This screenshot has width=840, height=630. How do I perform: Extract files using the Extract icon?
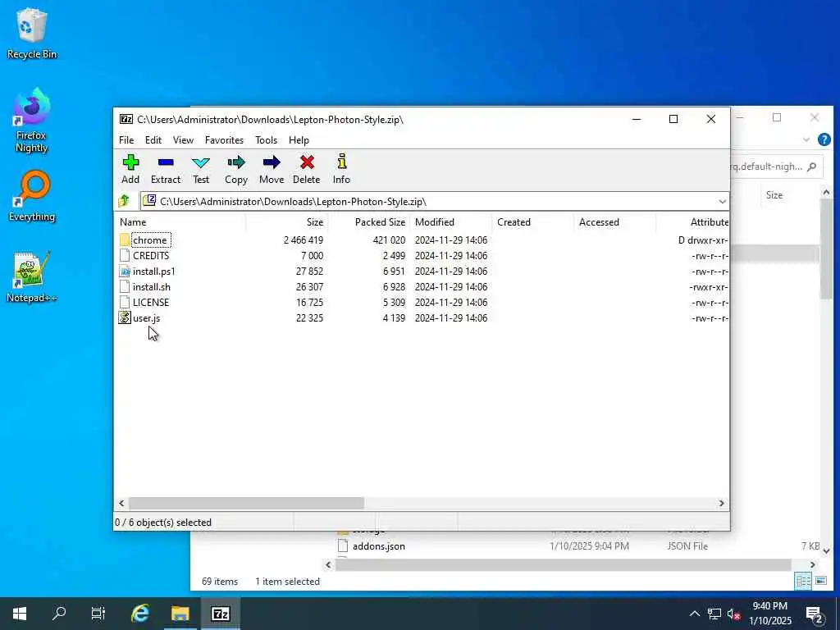[x=166, y=169]
